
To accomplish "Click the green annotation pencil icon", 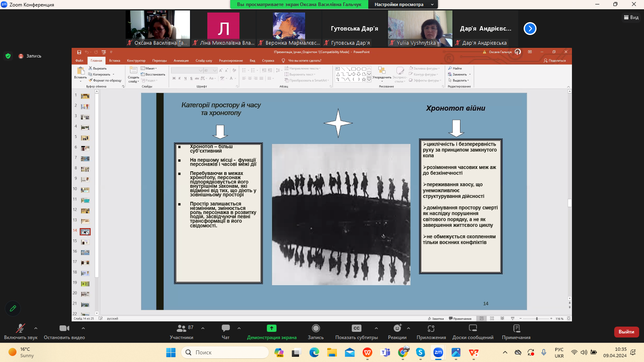I will [x=13, y=309].
